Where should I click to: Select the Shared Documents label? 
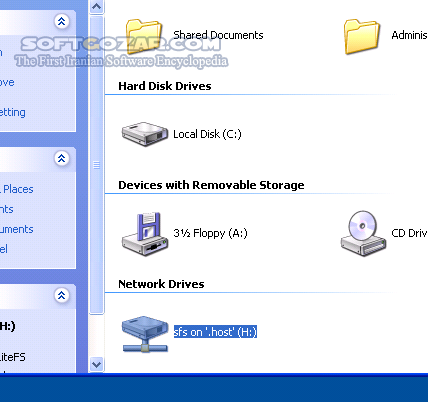pyautogui.click(x=218, y=35)
